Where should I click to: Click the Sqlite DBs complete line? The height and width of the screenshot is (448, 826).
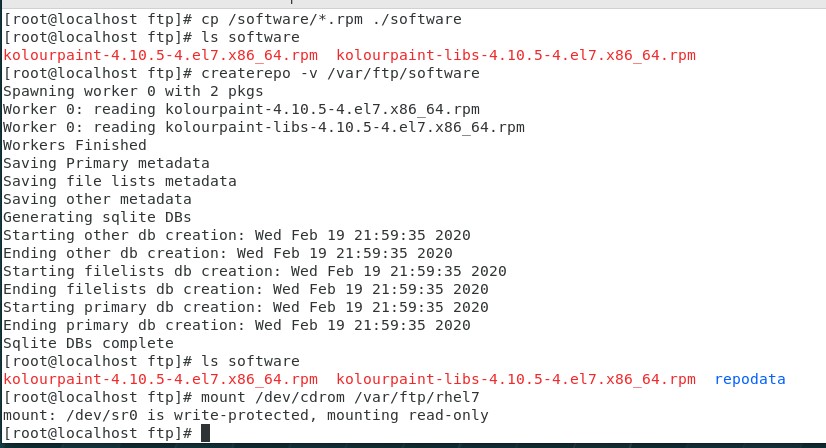pos(88,343)
